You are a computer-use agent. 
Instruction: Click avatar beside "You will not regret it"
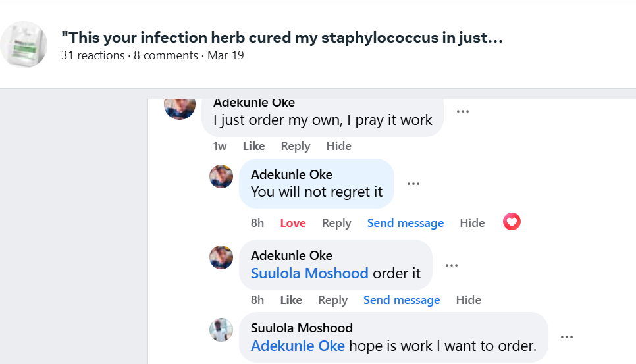point(221,176)
